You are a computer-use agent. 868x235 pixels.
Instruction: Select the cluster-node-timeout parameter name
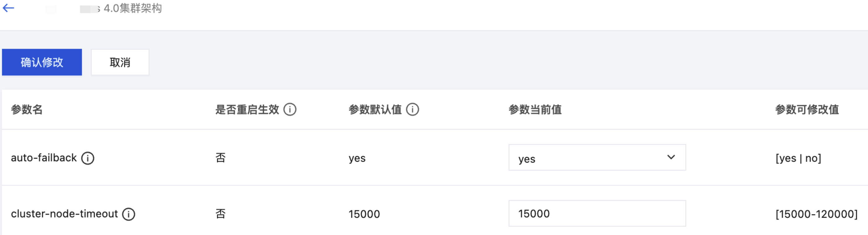tap(64, 214)
